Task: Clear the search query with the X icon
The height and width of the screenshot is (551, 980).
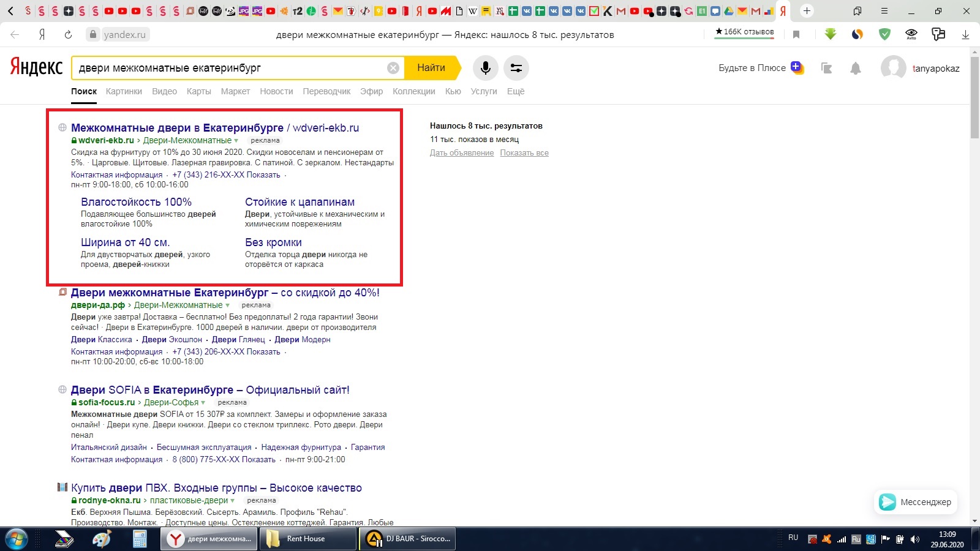Action: pyautogui.click(x=393, y=68)
